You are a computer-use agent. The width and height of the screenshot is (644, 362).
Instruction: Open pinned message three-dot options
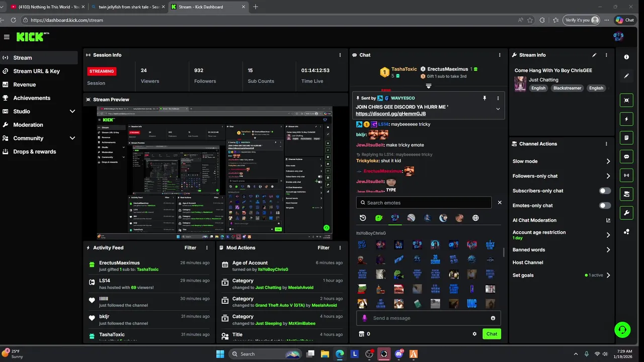click(x=498, y=98)
